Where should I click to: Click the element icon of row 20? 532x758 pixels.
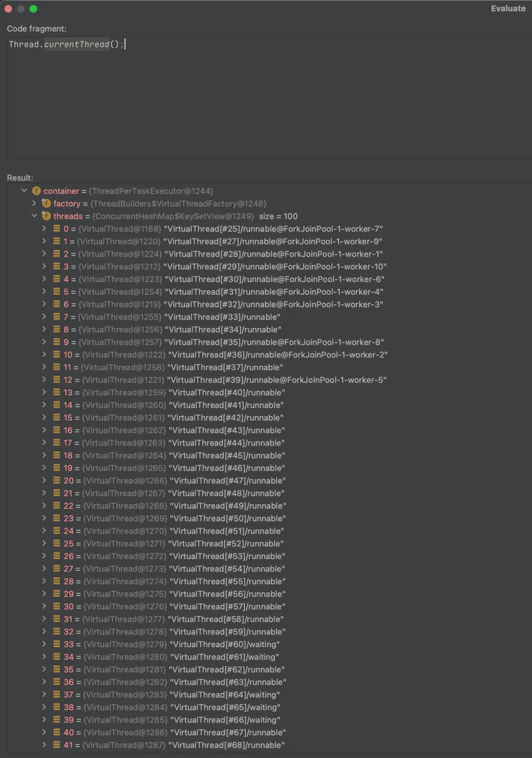pos(57,480)
